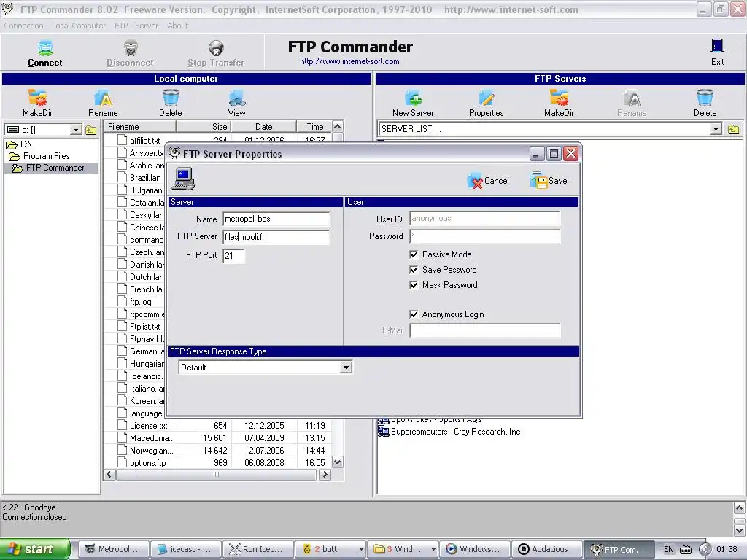The width and height of the screenshot is (747, 560).
Task: Open the Local Computer menu
Action: pos(79,26)
